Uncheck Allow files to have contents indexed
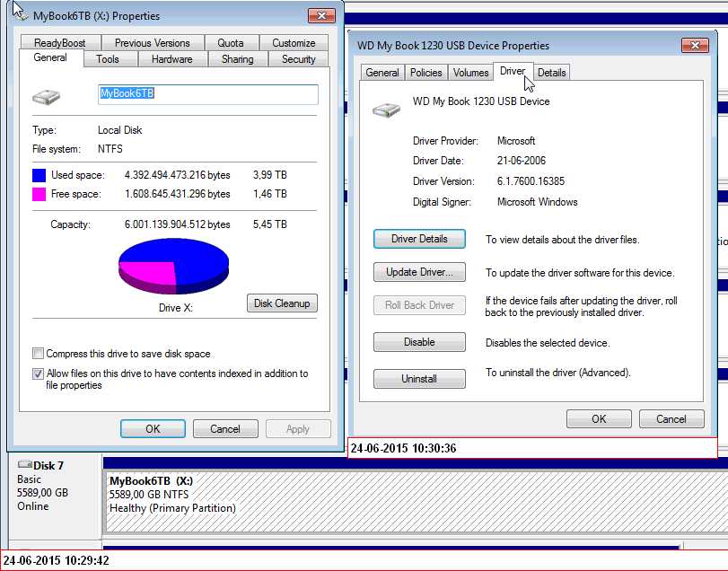This screenshot has width=728, height=571. click(x=38, y=373)
